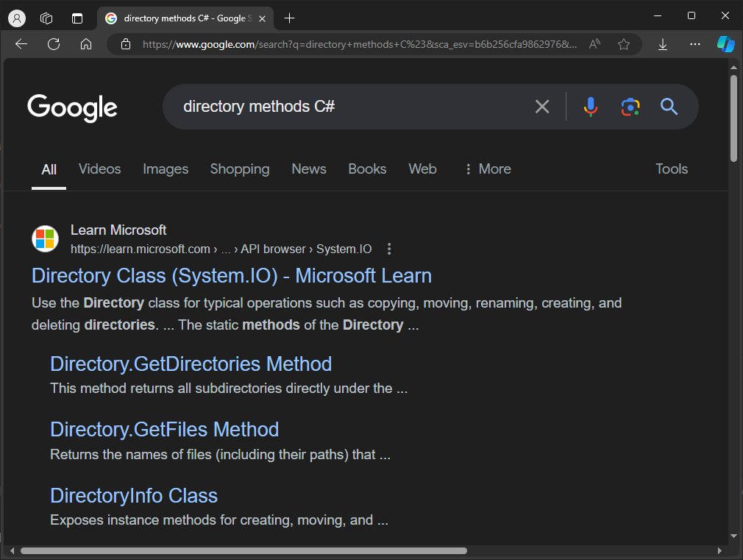Open a new tab with plus button
Screen dimensions: 743x560
tap(289, 18)
